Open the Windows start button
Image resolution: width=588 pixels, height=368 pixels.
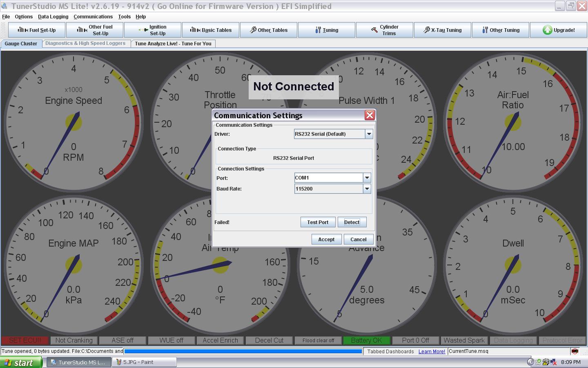click(21, 362)
